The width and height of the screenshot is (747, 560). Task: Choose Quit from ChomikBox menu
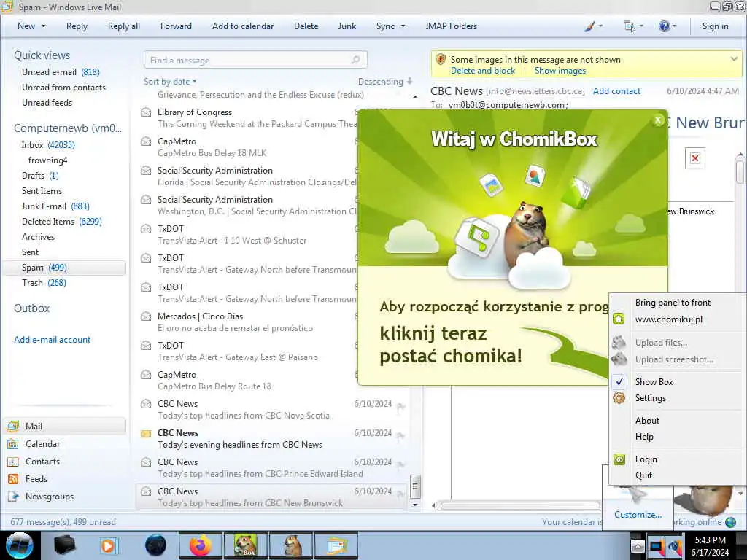tap(643, 475)
